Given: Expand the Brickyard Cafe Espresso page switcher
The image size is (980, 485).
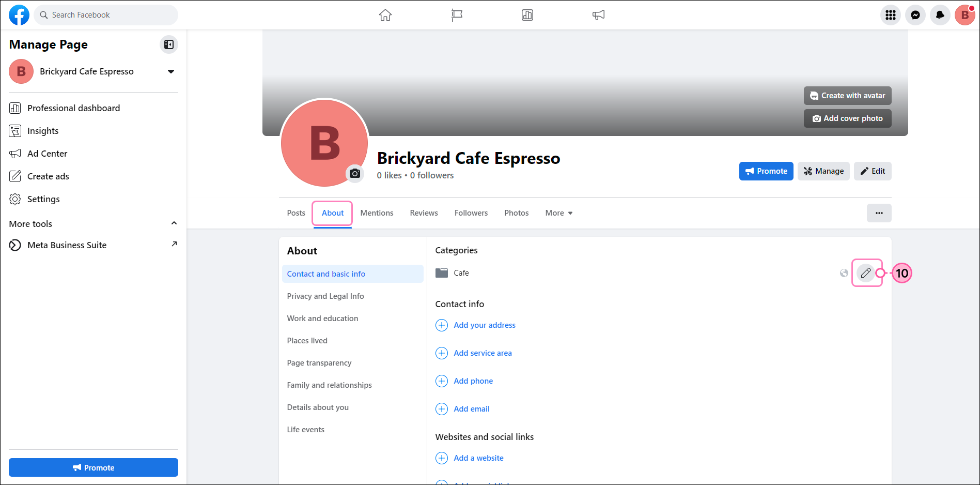Looking at the screenshot, I should (171, 71).
